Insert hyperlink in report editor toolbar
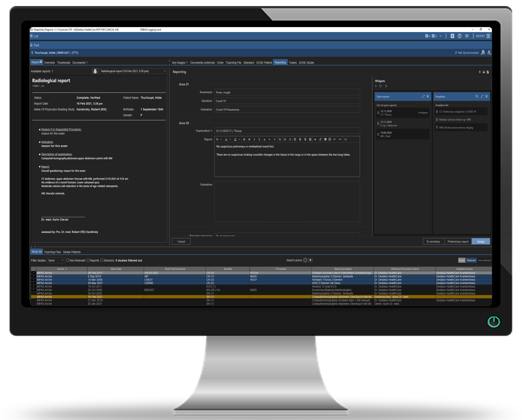 coord(320,139)
